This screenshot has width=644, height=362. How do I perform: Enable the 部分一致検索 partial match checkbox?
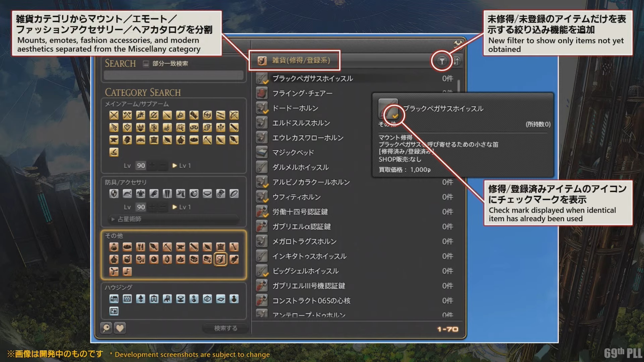146,64
